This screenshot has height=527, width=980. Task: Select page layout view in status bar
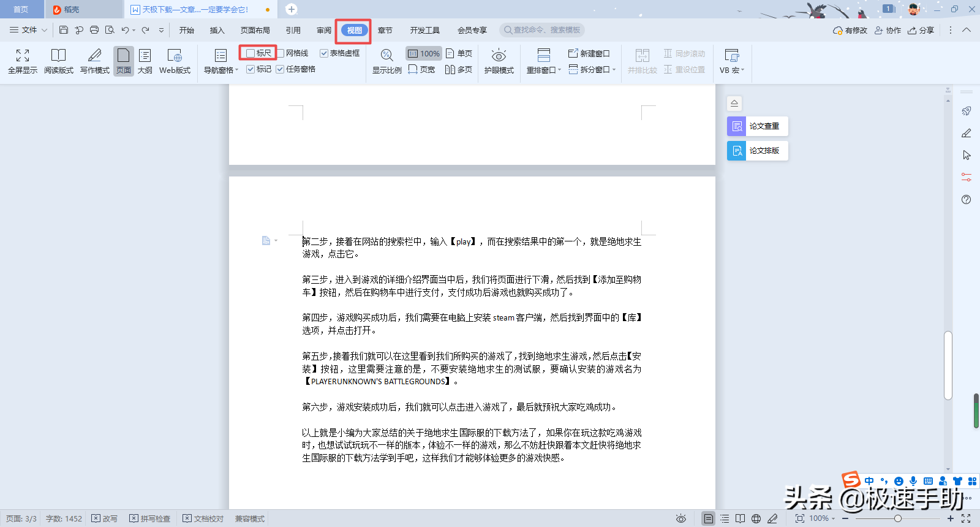[x=708, y=518]
